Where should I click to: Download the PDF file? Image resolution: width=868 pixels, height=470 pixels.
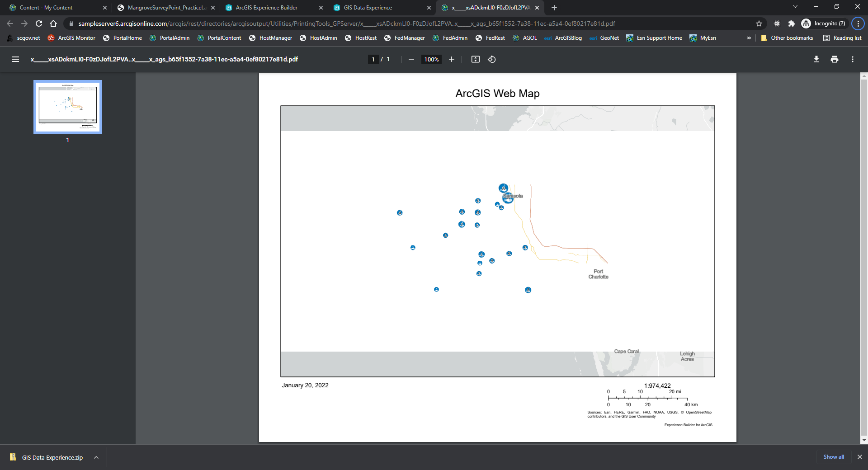click(x=816, y=59)
